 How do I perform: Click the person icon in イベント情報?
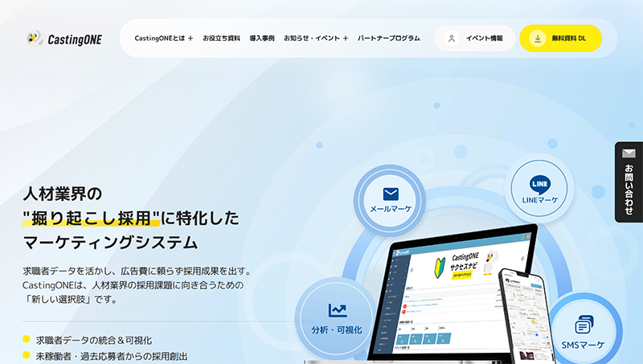(452, 39)
